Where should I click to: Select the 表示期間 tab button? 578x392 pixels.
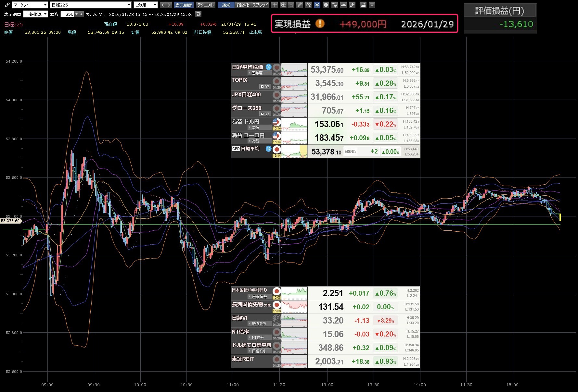(x=184, y=5)
